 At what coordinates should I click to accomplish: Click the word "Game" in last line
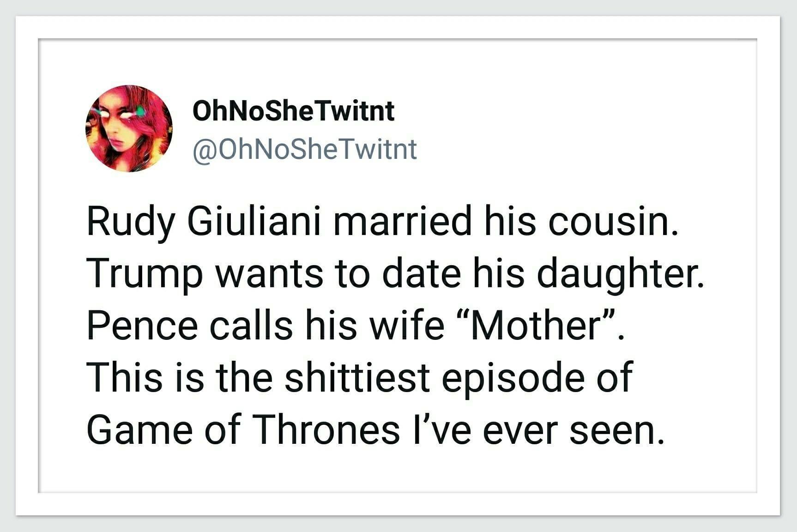pyautogui.click(x=139, y=429)
